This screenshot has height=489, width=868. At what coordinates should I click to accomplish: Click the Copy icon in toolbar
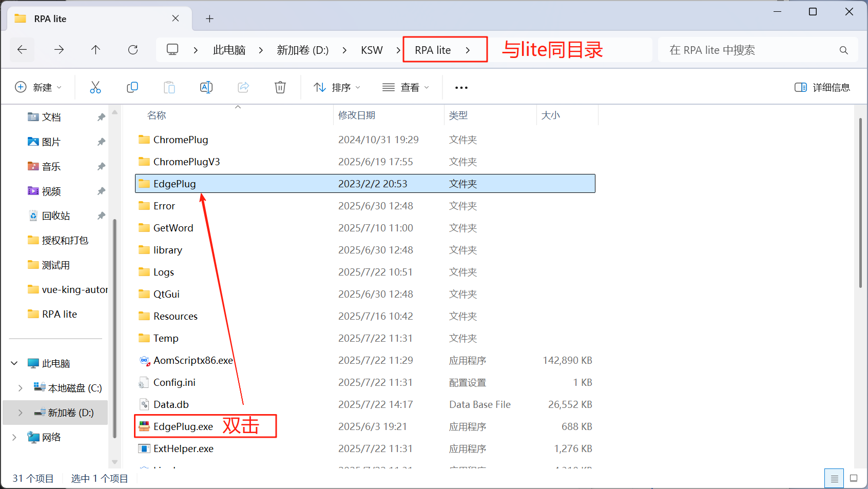click(132, 87)
